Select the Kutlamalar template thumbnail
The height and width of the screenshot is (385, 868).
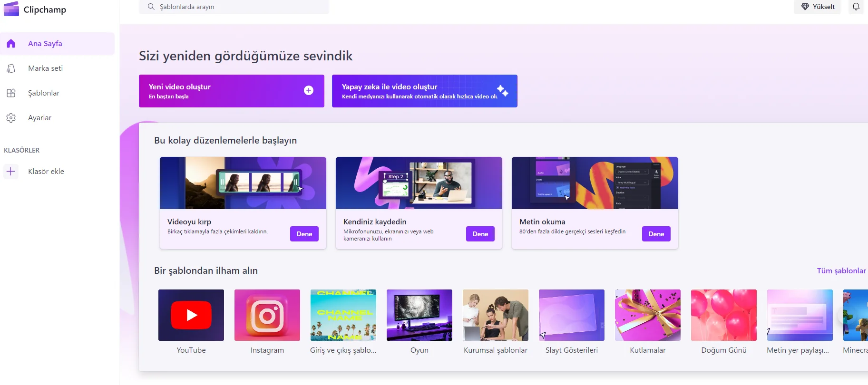648,315
